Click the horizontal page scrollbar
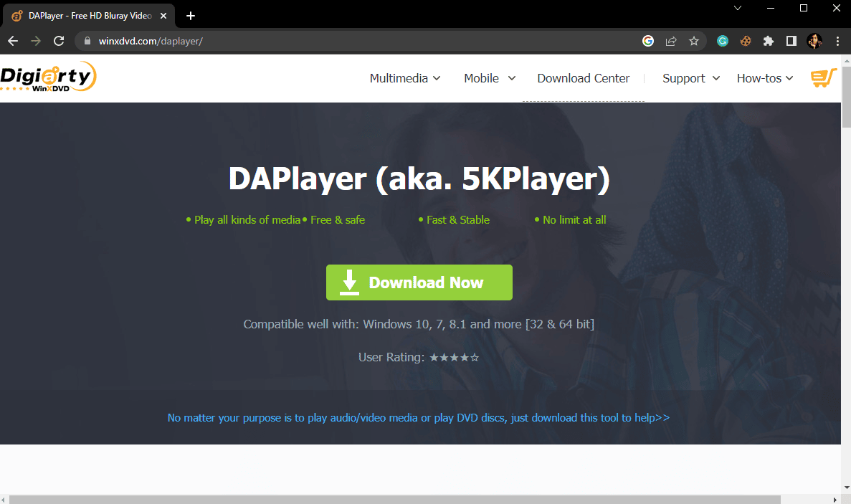The width and height of the screenshot is (851, 504). (x=395, y=500)
